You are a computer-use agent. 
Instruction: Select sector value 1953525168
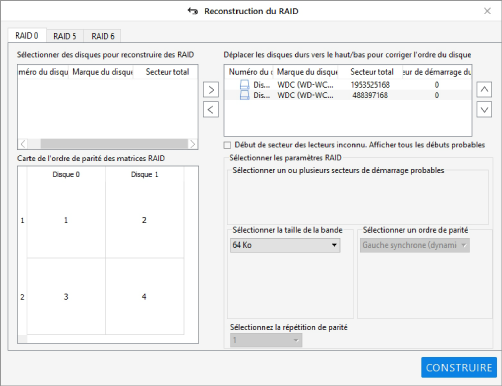370,85
